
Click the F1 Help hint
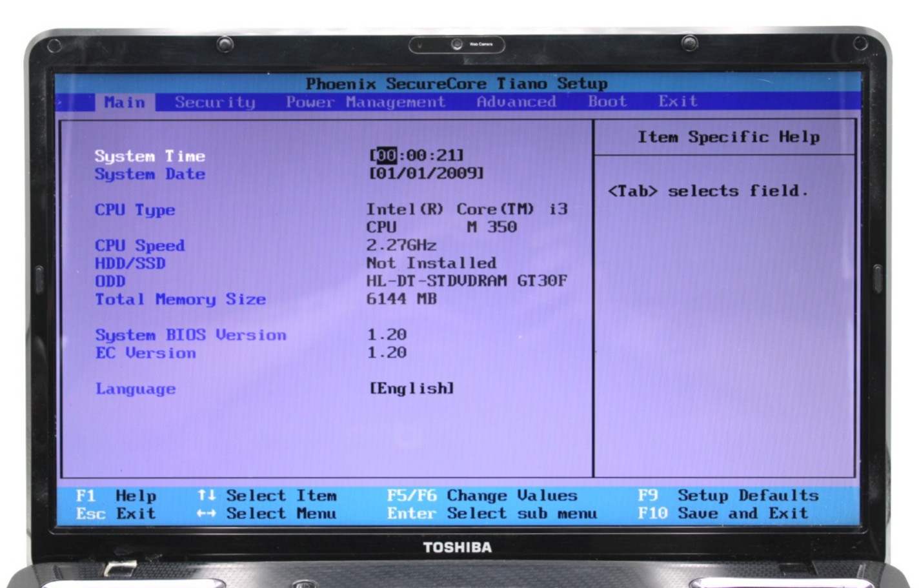tap(116, 496)
